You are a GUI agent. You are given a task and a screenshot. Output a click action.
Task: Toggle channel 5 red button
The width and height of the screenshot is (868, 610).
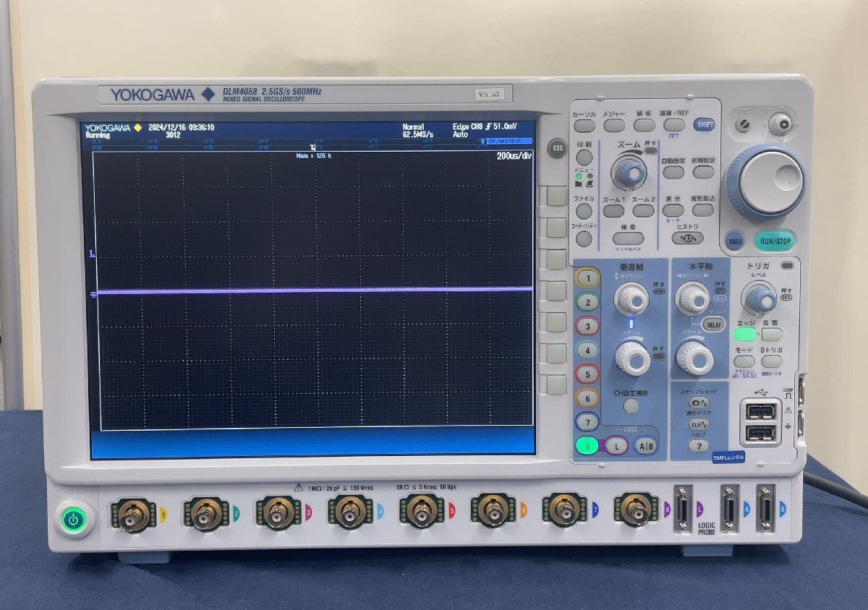[x=588, y=374]
